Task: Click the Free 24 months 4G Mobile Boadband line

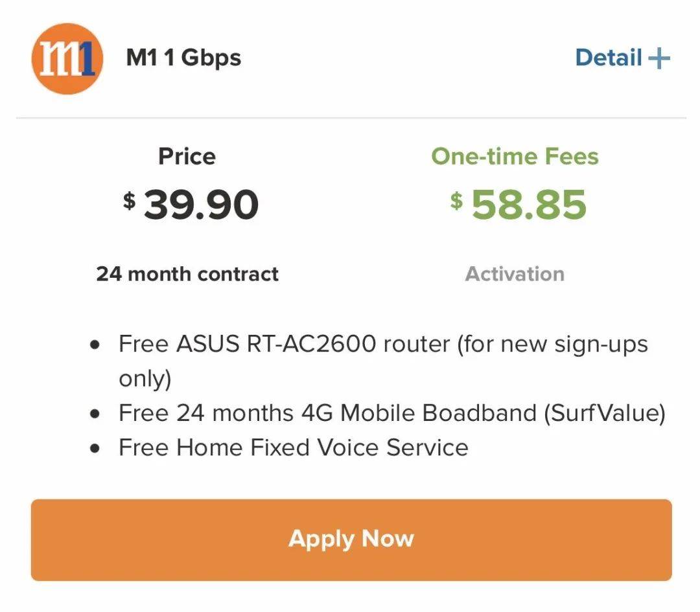Action: [391, 413]
